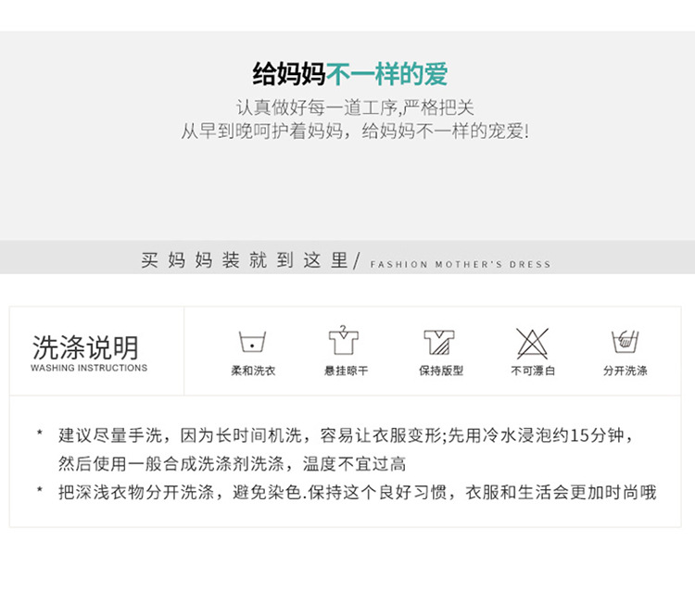
Task: Click the hang-dry shirt icon
Action: pyautogui.click(x=344, y=340)
